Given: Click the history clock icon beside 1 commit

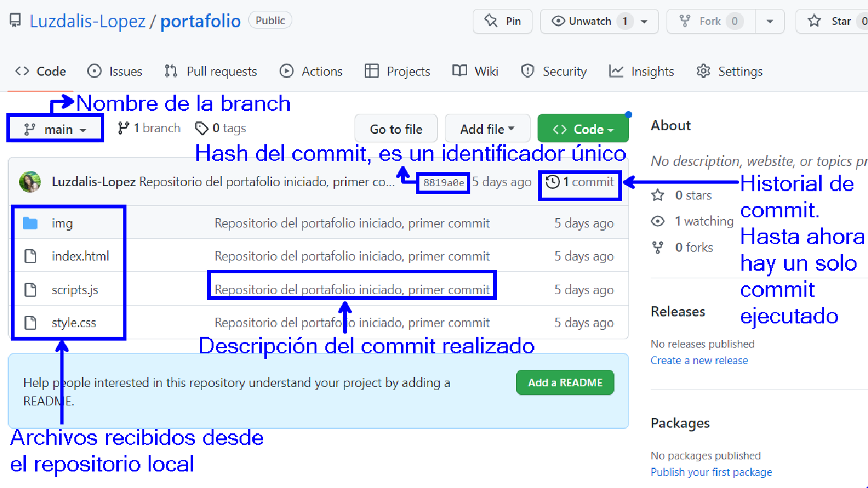Looking at the screenshot, I should coord(553,182).
